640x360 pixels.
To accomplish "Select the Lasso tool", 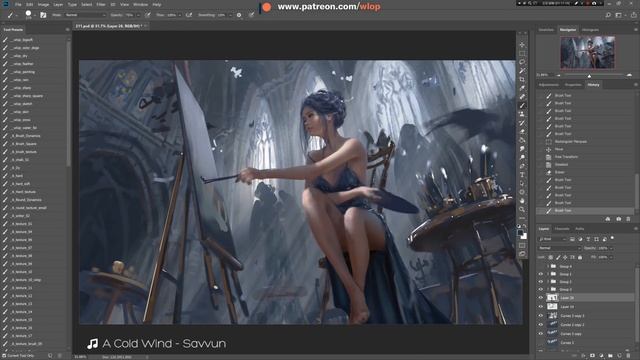I will (522, 62).
